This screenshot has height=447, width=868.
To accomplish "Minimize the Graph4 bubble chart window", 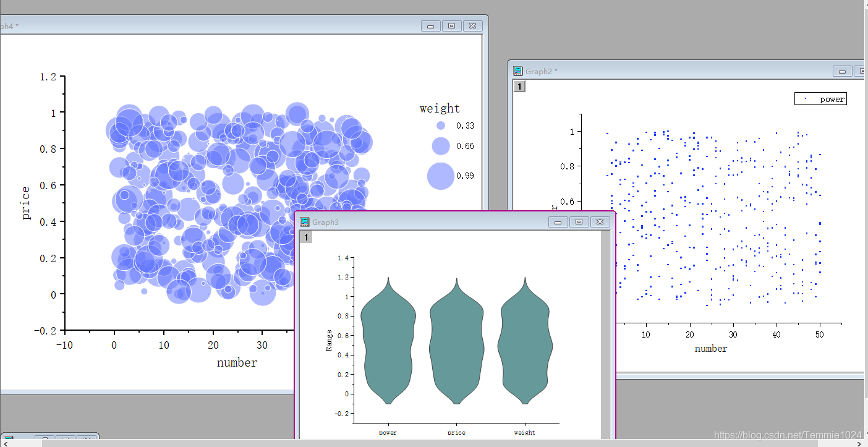I will [x=431, y=25].
